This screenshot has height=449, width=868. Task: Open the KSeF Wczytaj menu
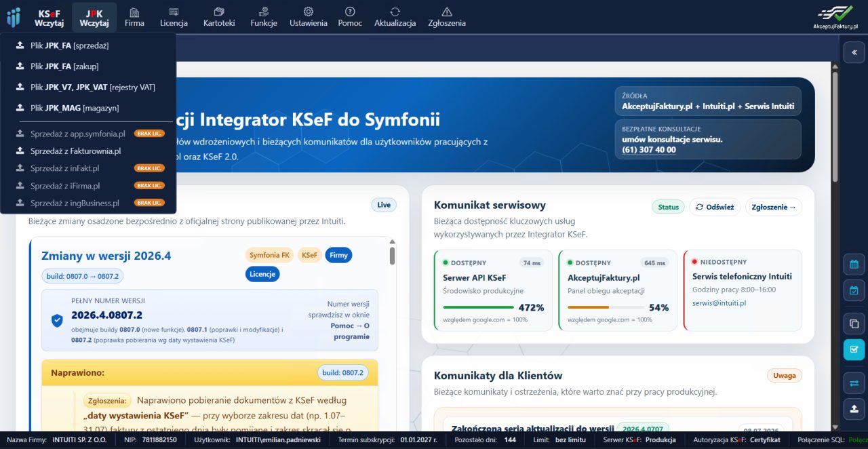click(x=50, y=17)
